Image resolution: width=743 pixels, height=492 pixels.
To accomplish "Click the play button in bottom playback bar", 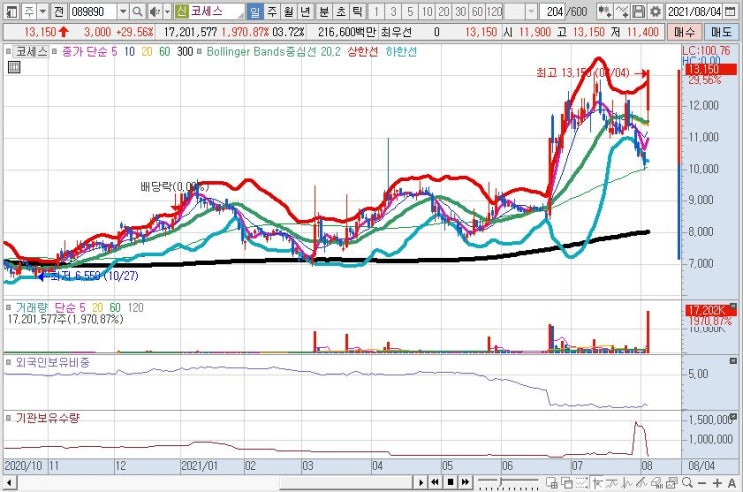I will [420, 483].
